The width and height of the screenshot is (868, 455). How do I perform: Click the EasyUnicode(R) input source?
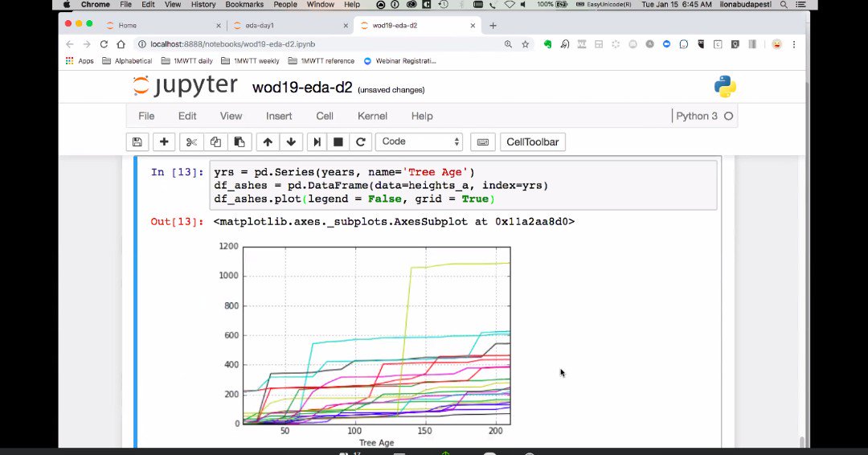tap(604, 5)
